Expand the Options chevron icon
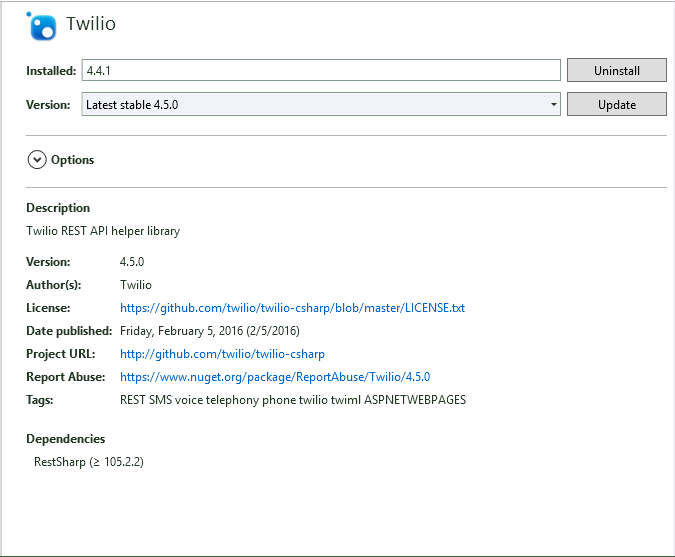This screenshot has width=675, height=557. click(37, 159)
